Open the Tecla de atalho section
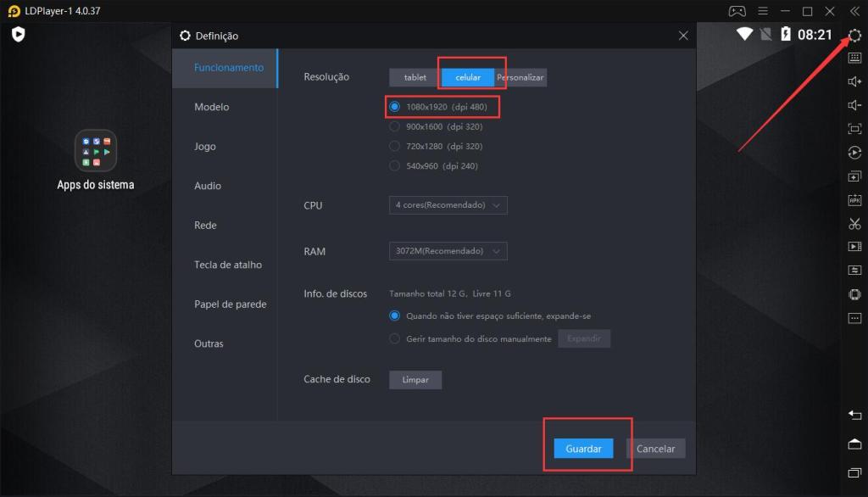 (x=228, y=265)
